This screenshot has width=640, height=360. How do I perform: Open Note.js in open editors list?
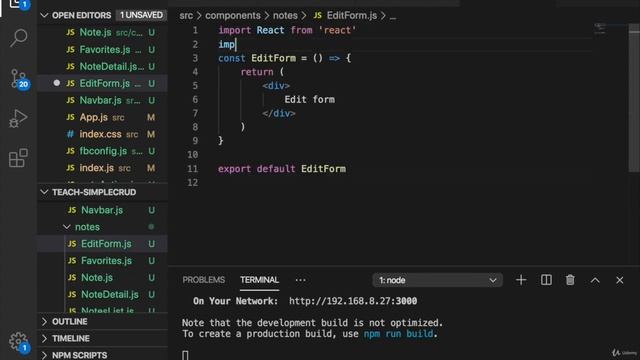pos(102,32)
